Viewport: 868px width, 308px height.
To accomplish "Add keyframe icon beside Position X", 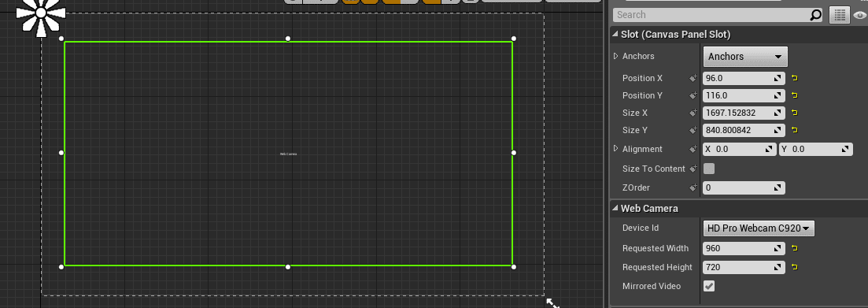I will [693, 79].
